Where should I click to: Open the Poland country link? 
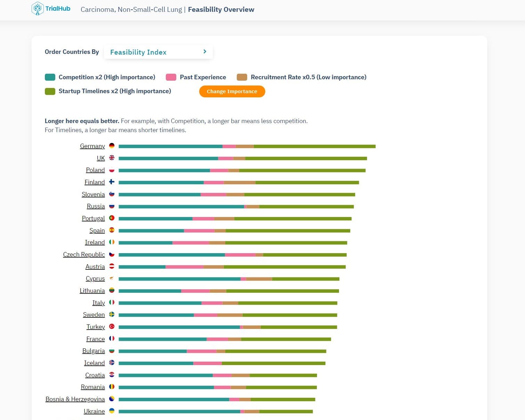(95, 170)
